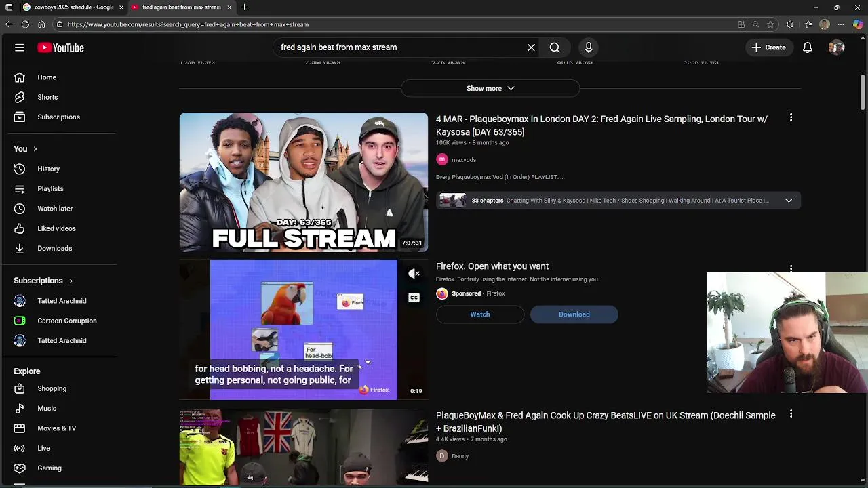Open PlaqueBoyMax & Fred Again Cook Up title

click(606, 422)
